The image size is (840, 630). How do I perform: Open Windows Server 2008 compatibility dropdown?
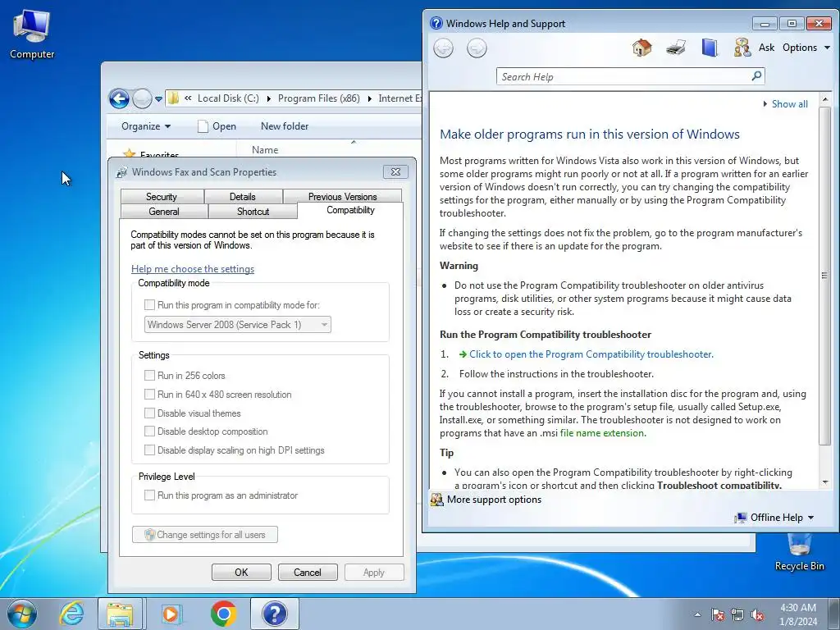click(237, 325)
